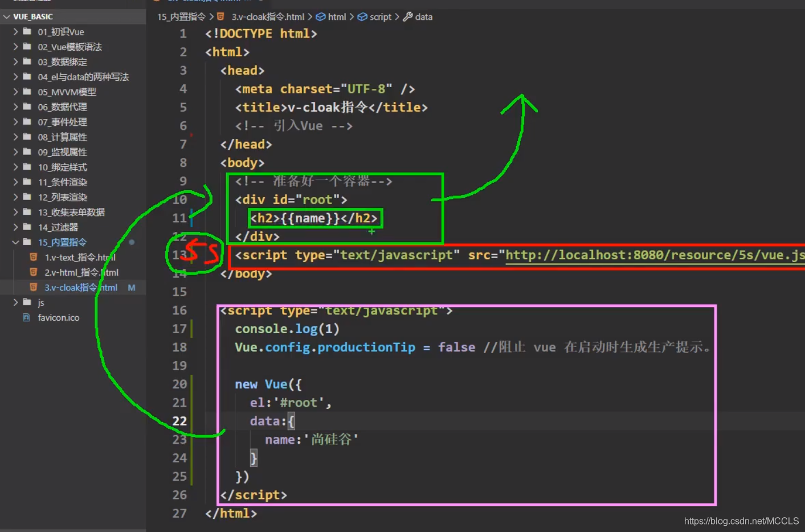Click the 10_绑定样式 folder icon
805x532 pixels.
[27, 167]
